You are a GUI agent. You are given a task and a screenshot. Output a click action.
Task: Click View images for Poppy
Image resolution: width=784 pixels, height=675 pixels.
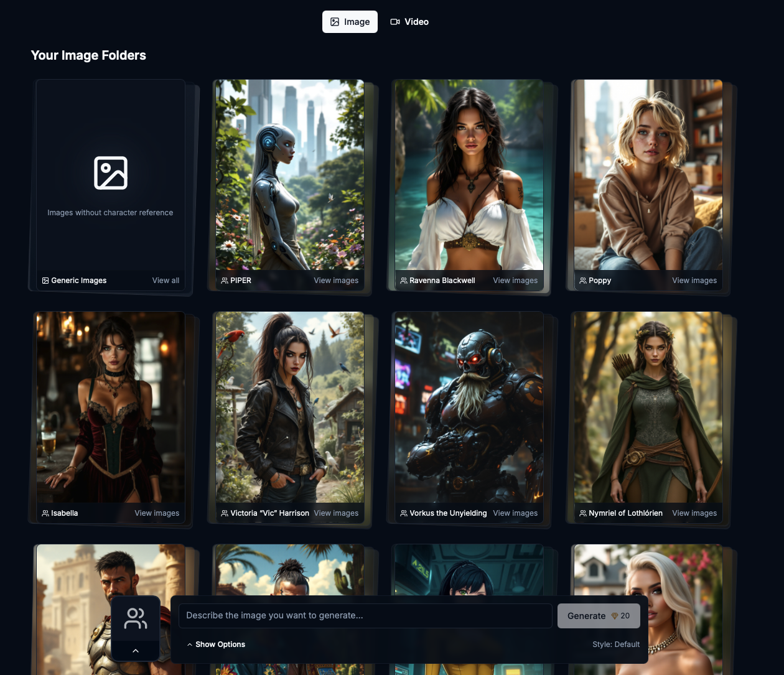tap(694, 281)
